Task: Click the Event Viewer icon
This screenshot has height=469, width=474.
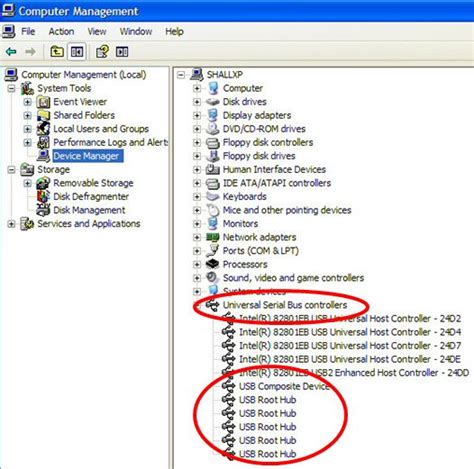Action: tap(43, 102)
